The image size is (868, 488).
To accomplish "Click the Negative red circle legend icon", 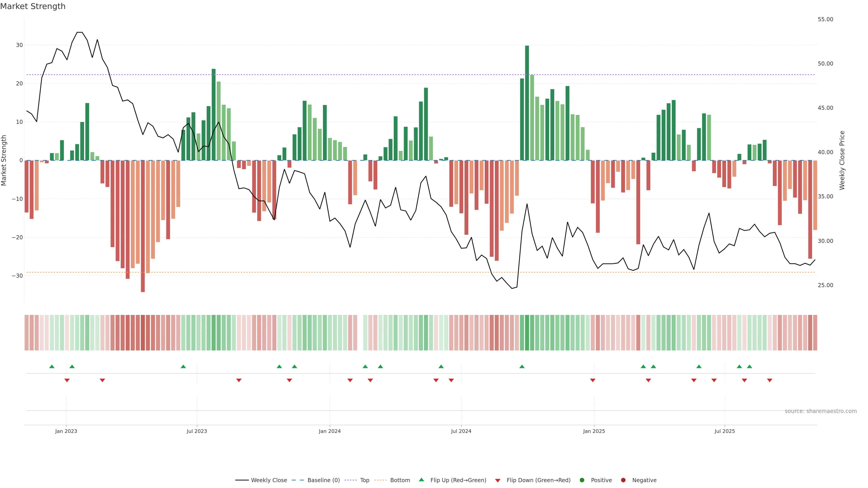I will click(x=623, y=480).
